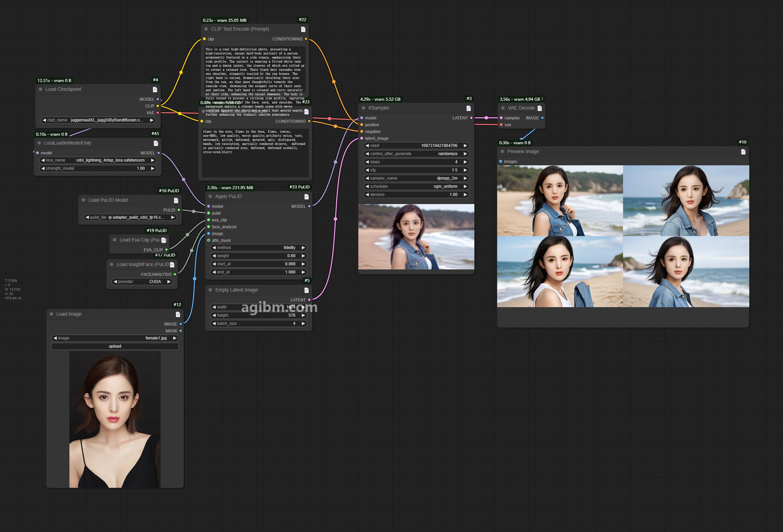Click the KSampler node document icon
This screenshot has height=532, width=783.
469,108
